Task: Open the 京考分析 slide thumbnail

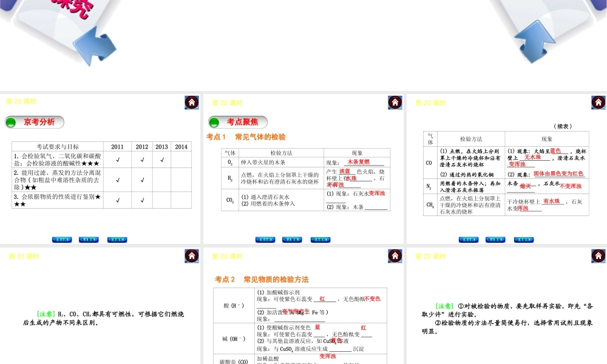Action: (x=100, y=169)
